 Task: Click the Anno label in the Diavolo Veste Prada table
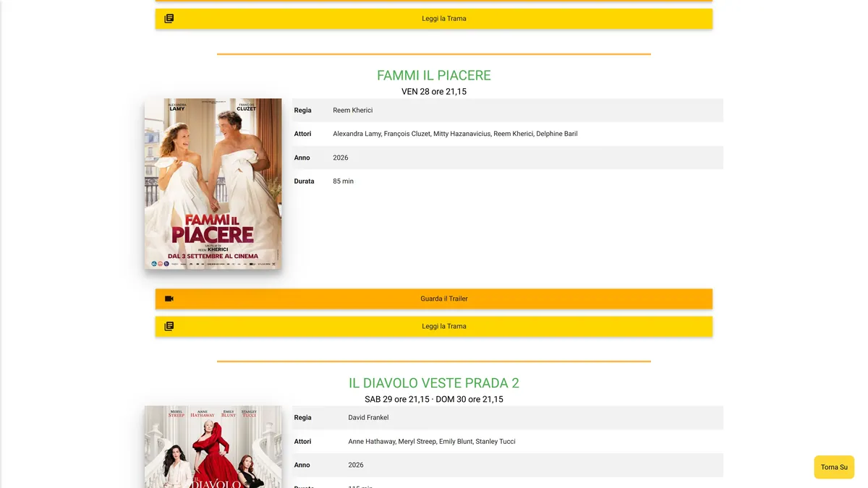[x=302, y=466]
